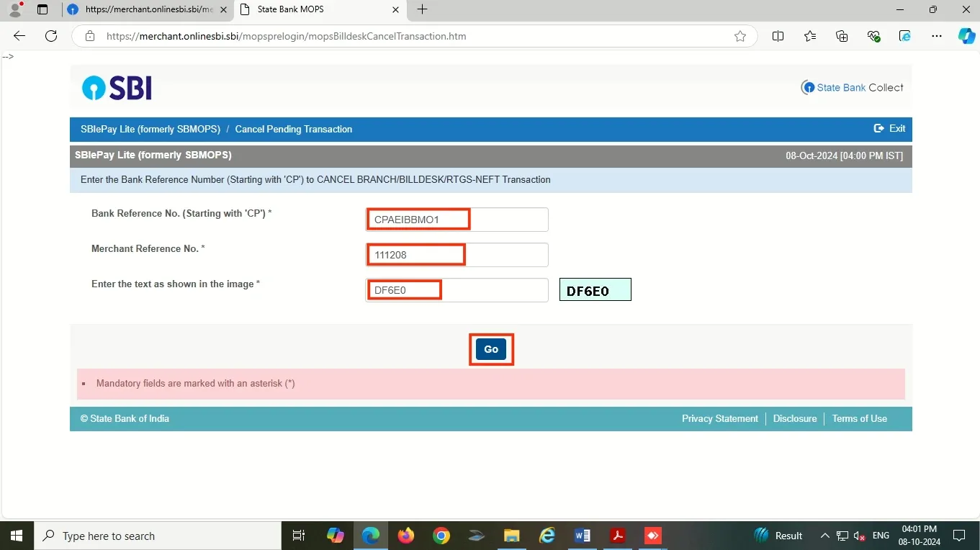This screenshot has height=550, width=980.
Task: Click the Edge taskbar icon
Action: click(370, 536)
